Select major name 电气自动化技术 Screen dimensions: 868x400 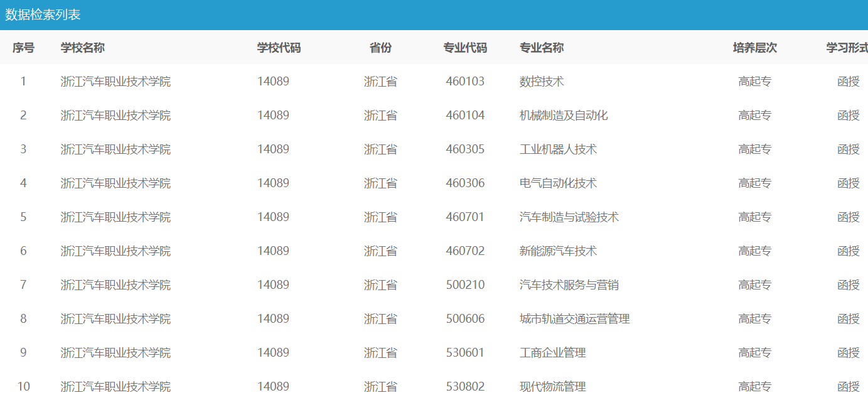[558, 183]
